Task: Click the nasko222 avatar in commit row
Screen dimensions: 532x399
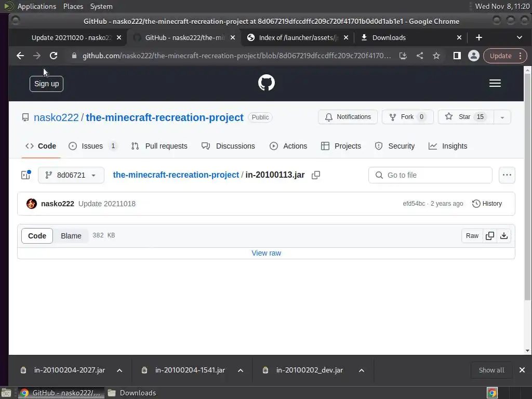Action: tap(32, 204)
